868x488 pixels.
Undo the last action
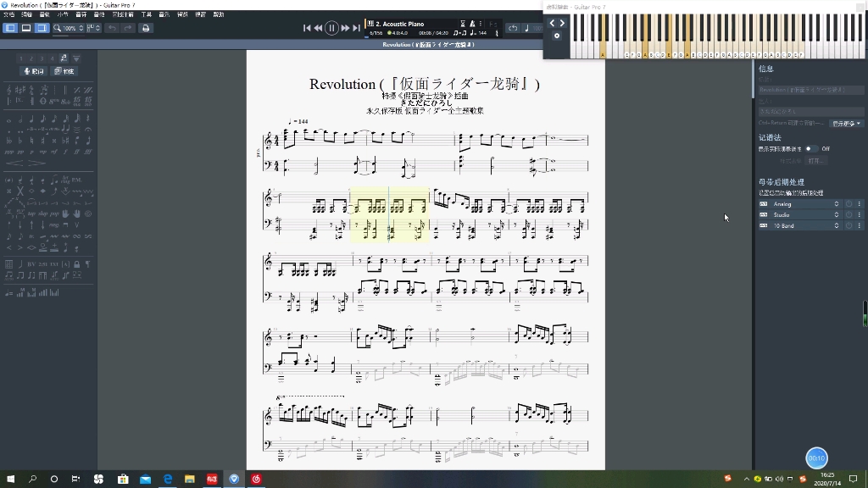(x=113, y=28)
